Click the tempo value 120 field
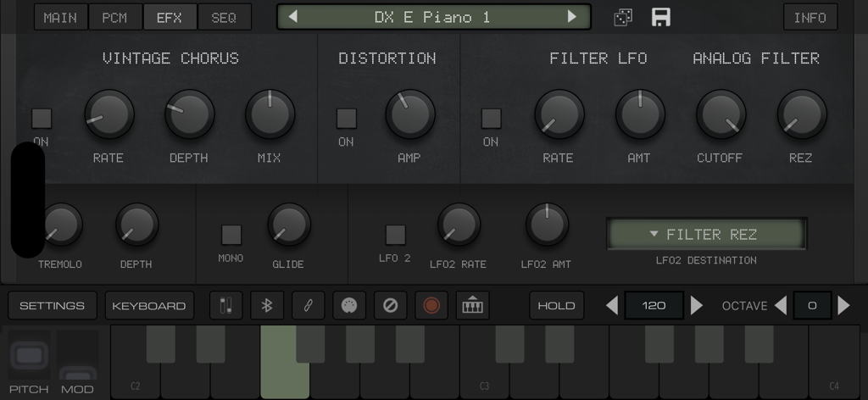The width and height of the screenshot is (868, 400). tap(654, 305)
